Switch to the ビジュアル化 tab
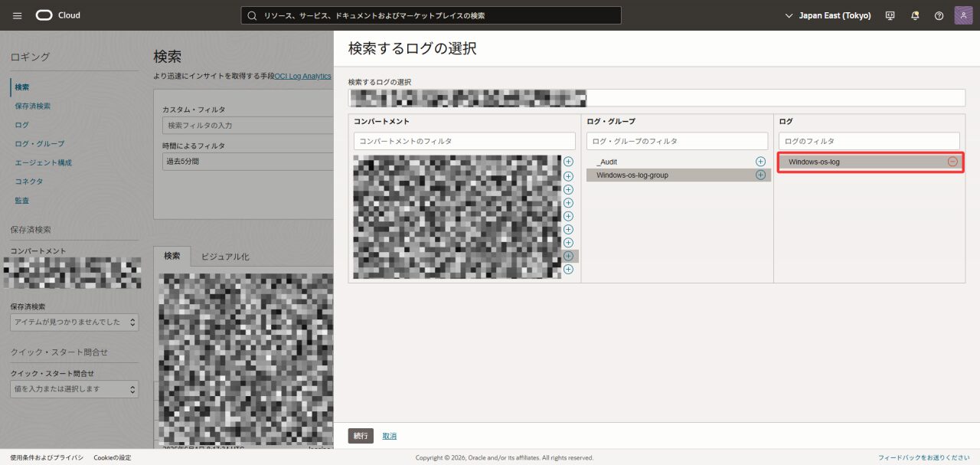The image size is (980, 465). 225,257
